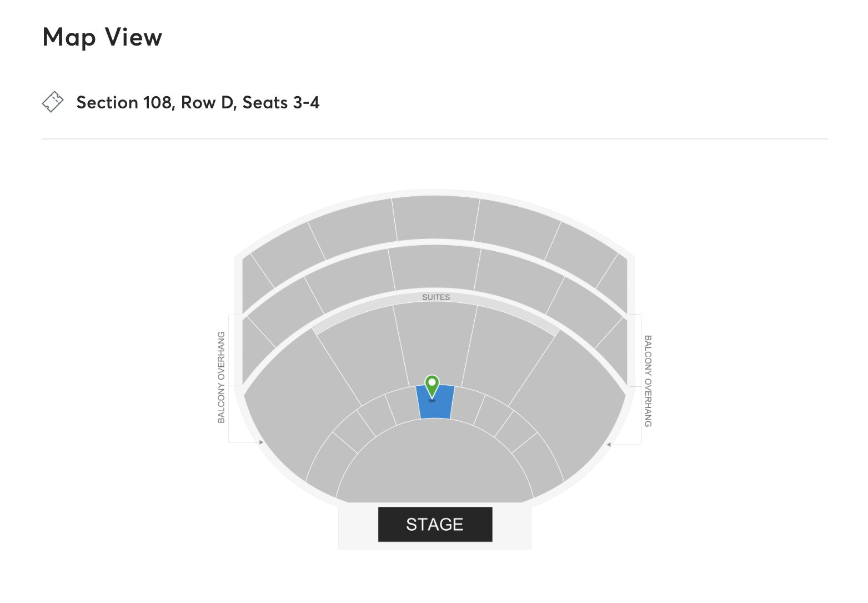This screenshot has width=868, height=603.
Task: Click the left BALCONY OVERHANG label
Action: (x=221, y=377)
